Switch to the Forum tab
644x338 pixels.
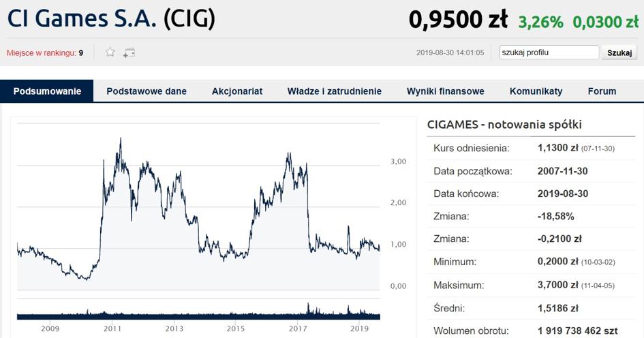[602, 91]
